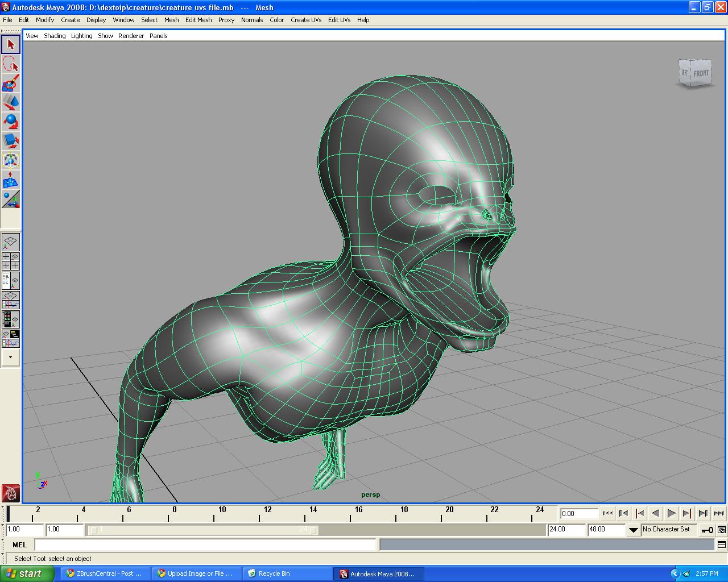Open the Panels menu in viewport
The height and width of the screenshot is (582, 728).
[158, 36]
